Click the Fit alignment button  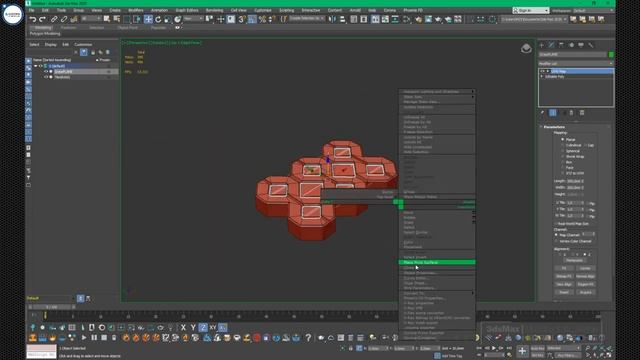pos(564,268)
